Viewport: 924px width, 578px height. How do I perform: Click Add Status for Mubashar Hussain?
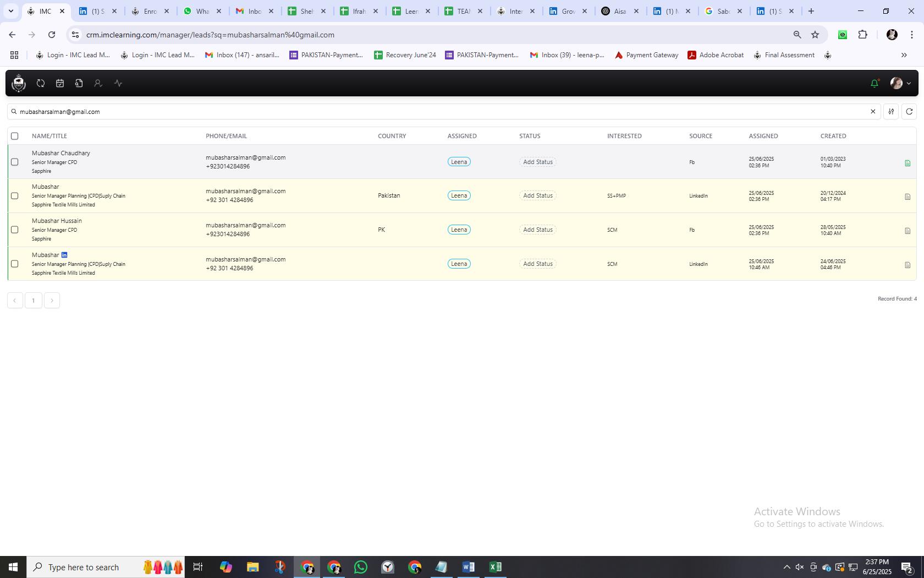coord(538,230)
